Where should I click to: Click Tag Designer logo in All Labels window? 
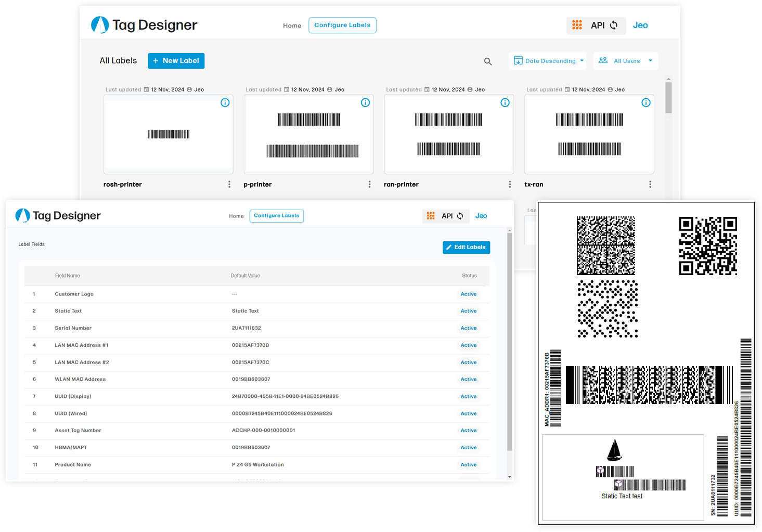pyautogui.click(x=144, y=25)
